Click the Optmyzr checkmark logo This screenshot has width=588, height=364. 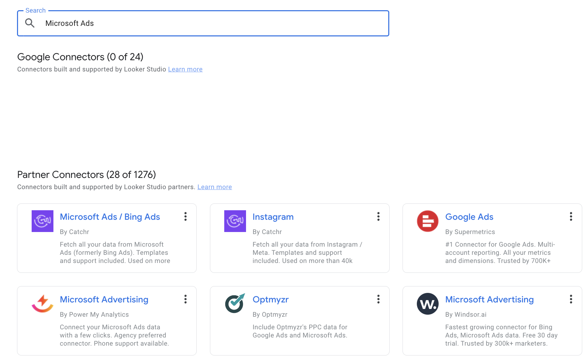pyautogui.click(x=235, y=304)
